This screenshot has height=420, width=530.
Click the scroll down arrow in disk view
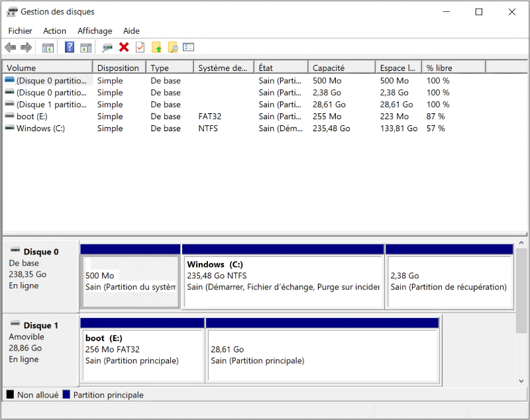521,381
